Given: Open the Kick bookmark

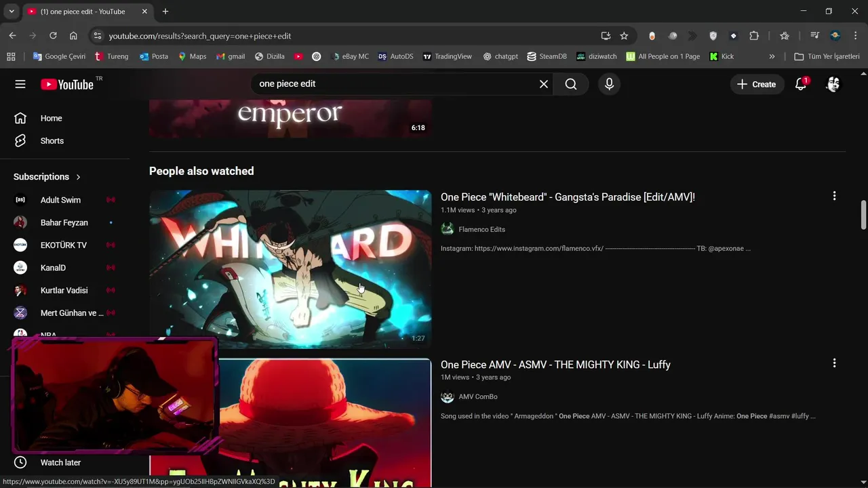Looking at the screenshot, I should coord(722,56).
